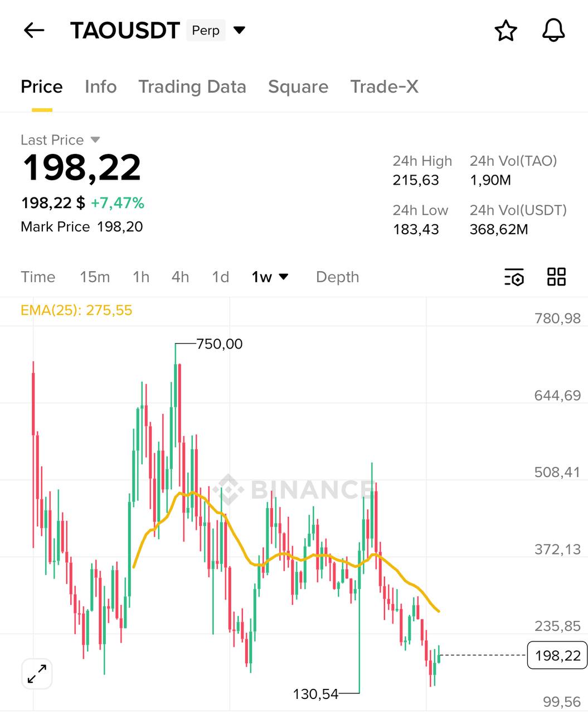The width and height of the screenshot is (588, 714).
Task: Add TAOUSDT to favorites with star icon
Action: (506, 31)
